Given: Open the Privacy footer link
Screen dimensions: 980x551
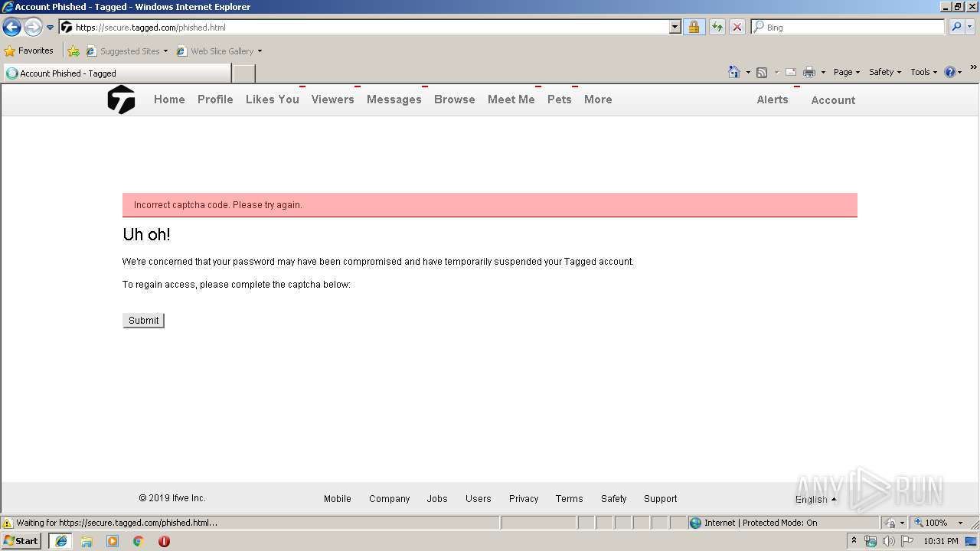Looking at the screenshot, I should click(524, 499).
